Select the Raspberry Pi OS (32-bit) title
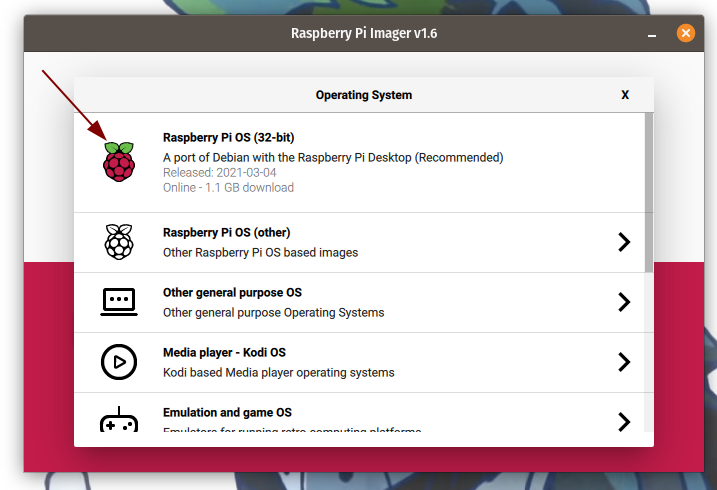This screenshot has height=490, width=717. (x=228, y=138)
